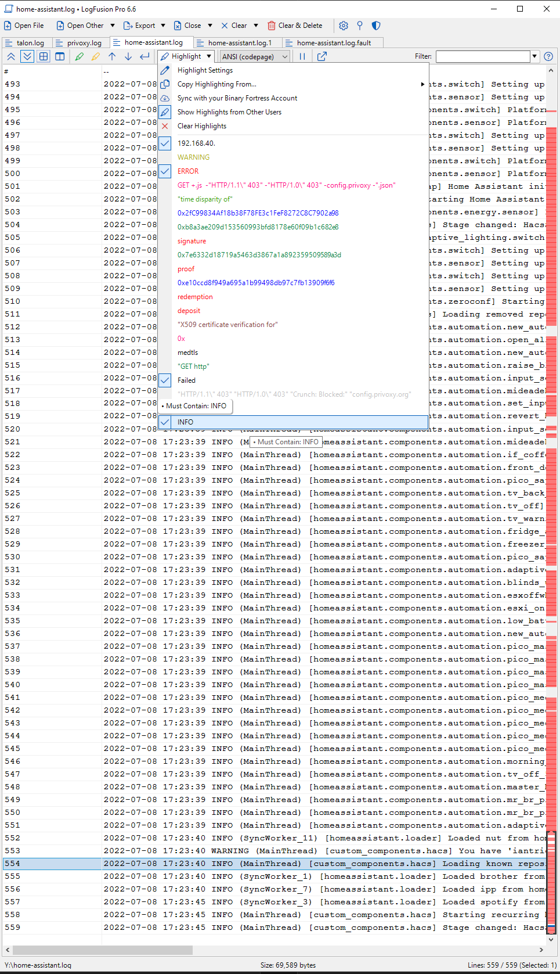Toggle the ERROR highlight rule off

tap(165, 171)
